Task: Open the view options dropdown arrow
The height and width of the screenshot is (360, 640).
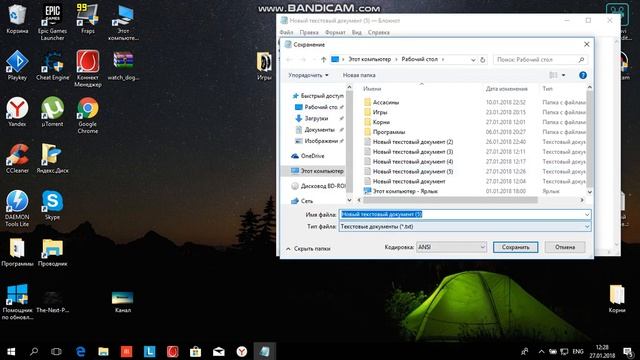Action: pyautogui.click(x=564, y=75)
